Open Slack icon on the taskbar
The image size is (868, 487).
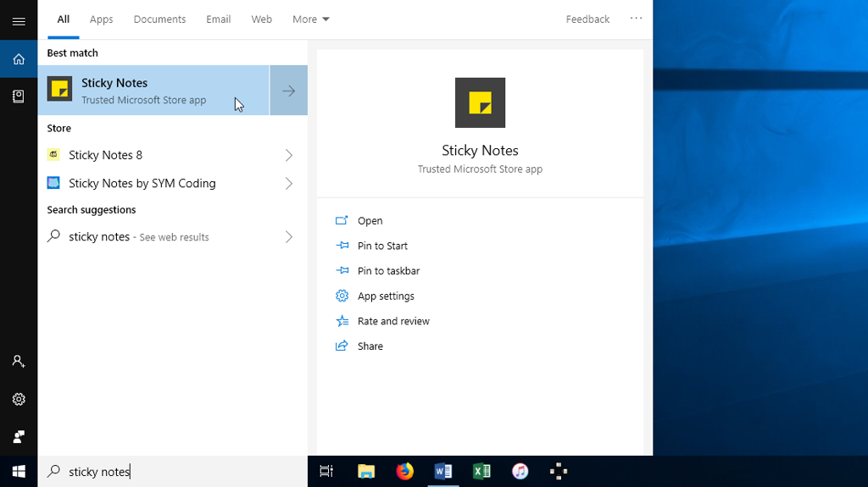point(559,472)
